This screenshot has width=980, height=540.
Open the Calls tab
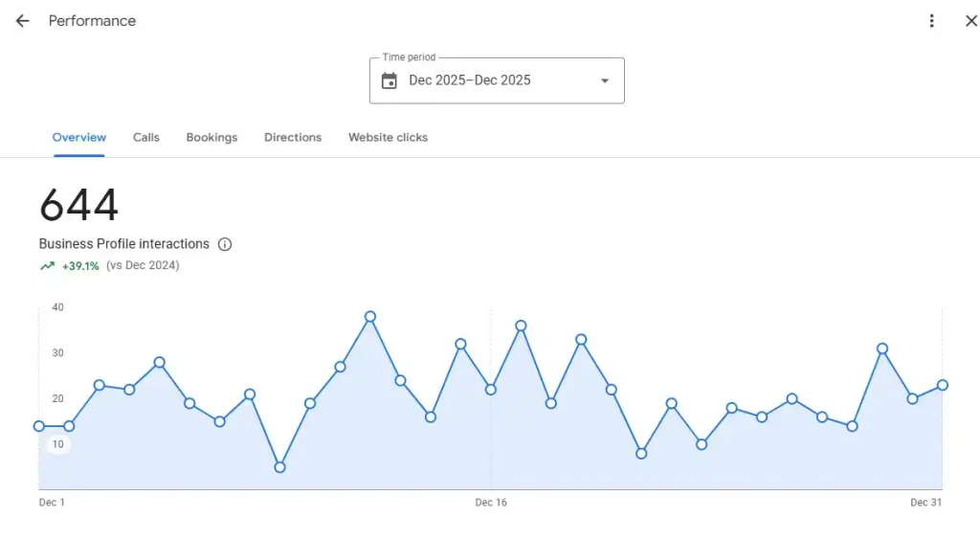[146, 138]
